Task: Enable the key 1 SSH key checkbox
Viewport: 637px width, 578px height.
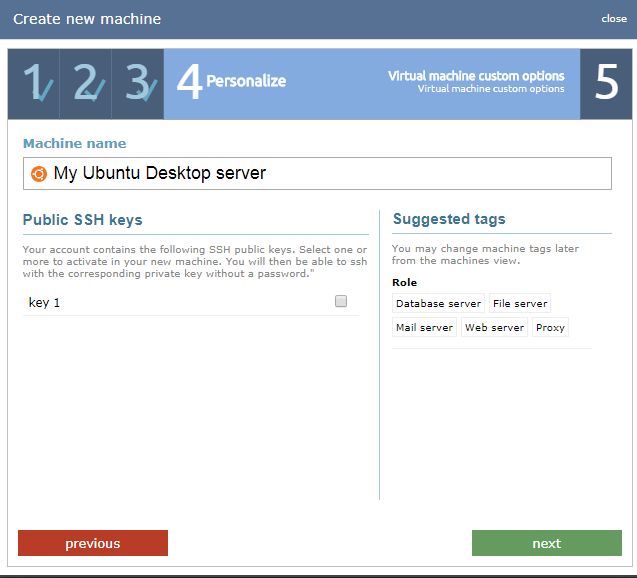Action: [341, 301]
